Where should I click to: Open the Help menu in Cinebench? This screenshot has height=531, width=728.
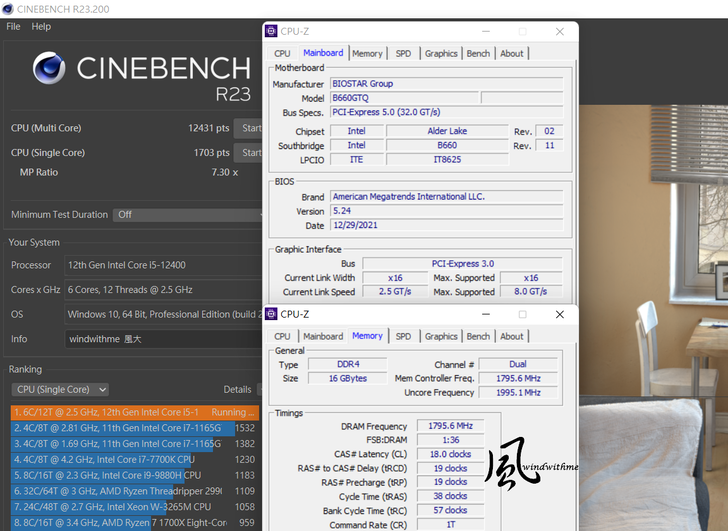click(41, 26)
